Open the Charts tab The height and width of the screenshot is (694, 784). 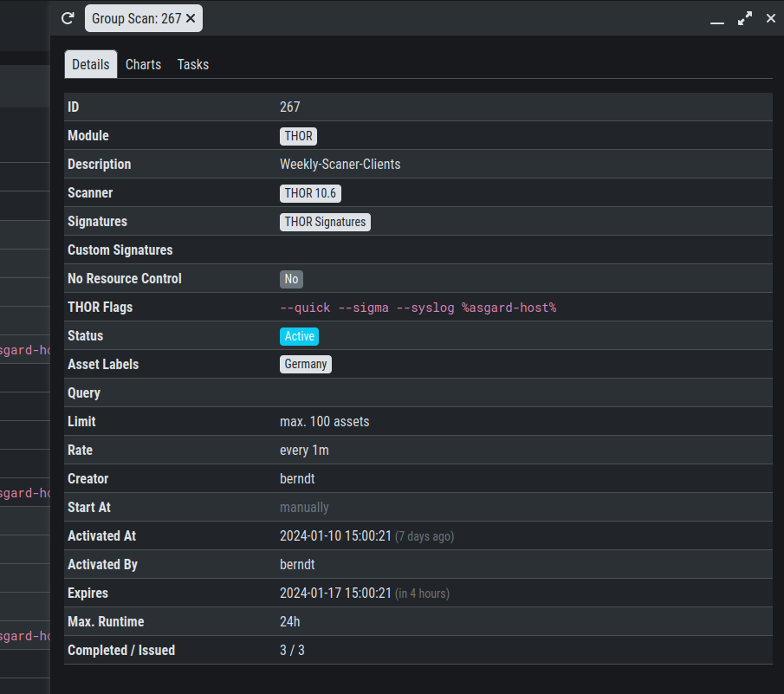tap(143, 64)
